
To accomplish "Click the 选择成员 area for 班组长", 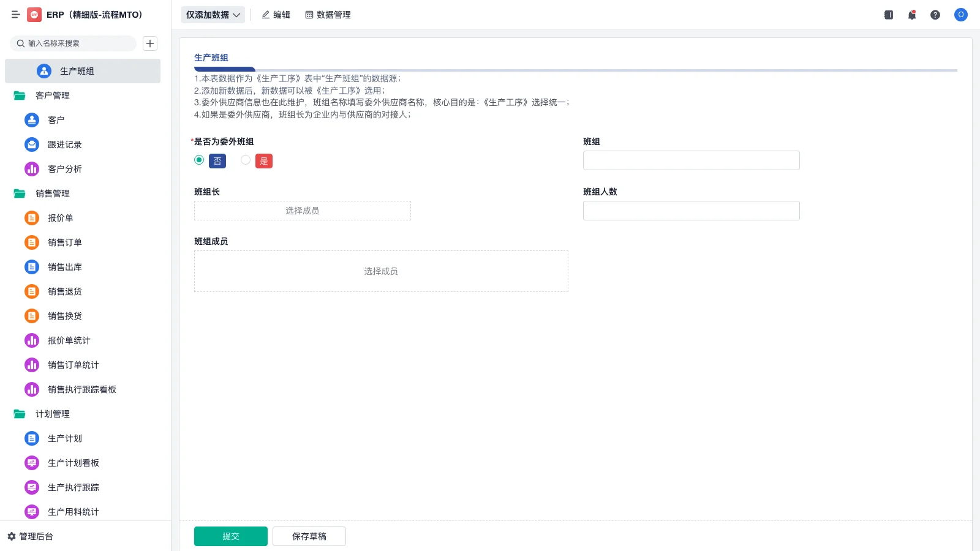I will click(302, 210).
